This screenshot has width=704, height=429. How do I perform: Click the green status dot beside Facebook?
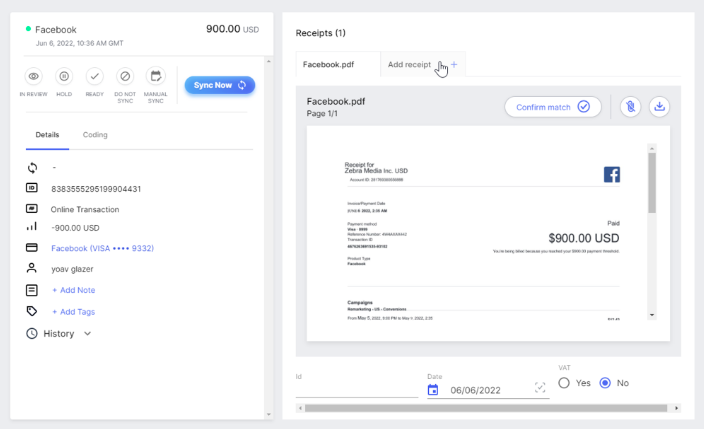click(28, 29)
